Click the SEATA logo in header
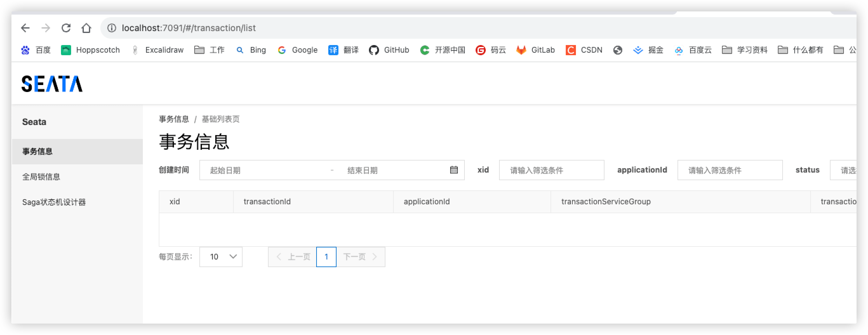868x335 pixels. pyautogui.click(x=52, y=83)
